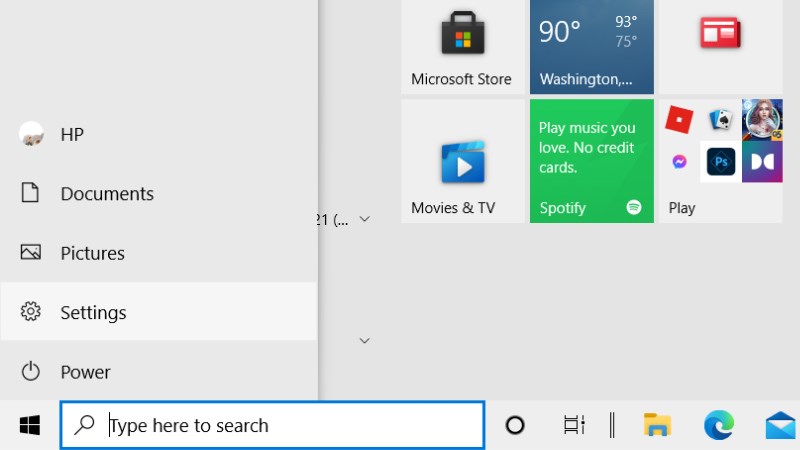Expand the app group chevron near Documents
The width and height of the screenshot is (800, 450).
pyautogui.click(x=364, y=219)
